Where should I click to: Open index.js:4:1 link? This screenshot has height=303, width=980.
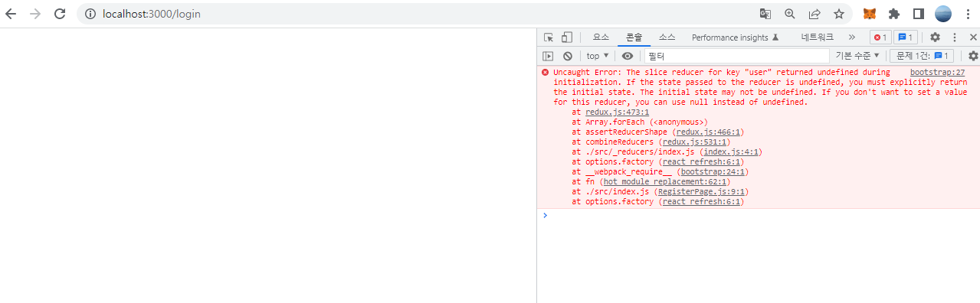[x=730, y=151]
